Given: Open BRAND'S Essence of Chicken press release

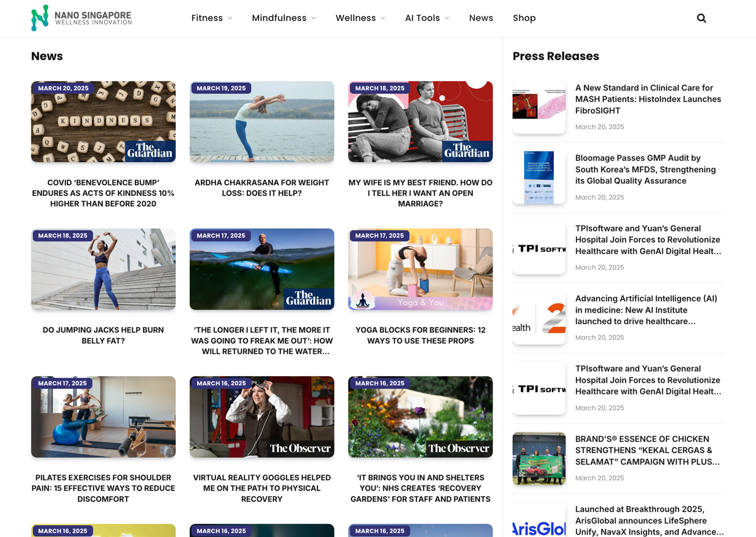Looking at the screenshot, I should pyautogui.click(x=648, y=450).
